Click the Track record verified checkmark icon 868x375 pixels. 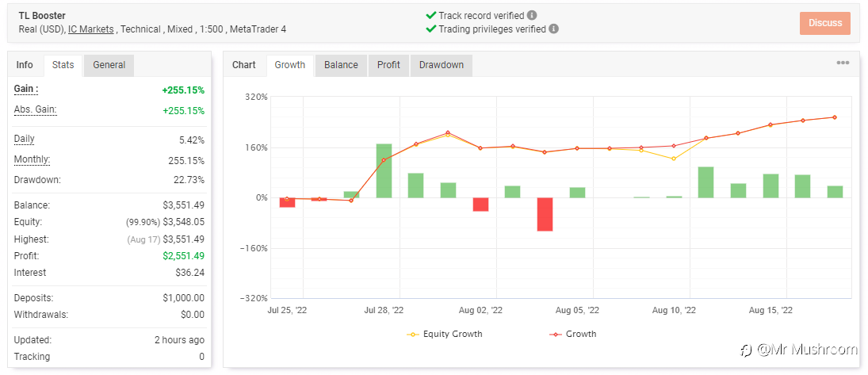[x=431, y=15]
